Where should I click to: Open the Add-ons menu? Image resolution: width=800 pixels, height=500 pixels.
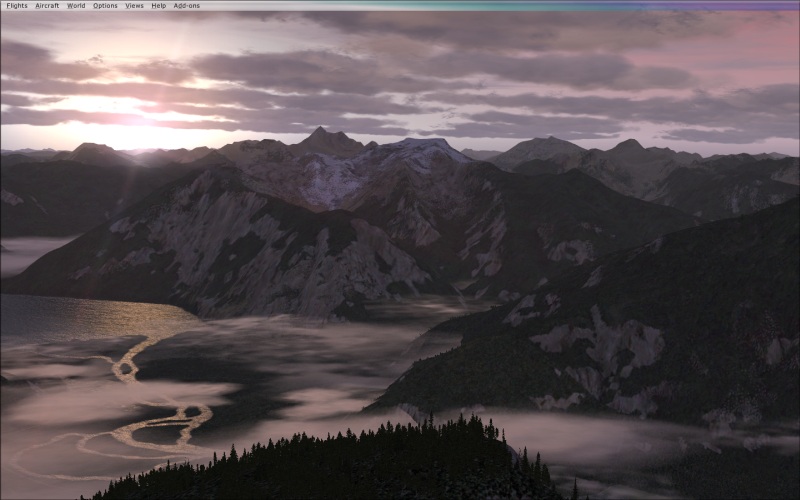[x=187, y=6]
